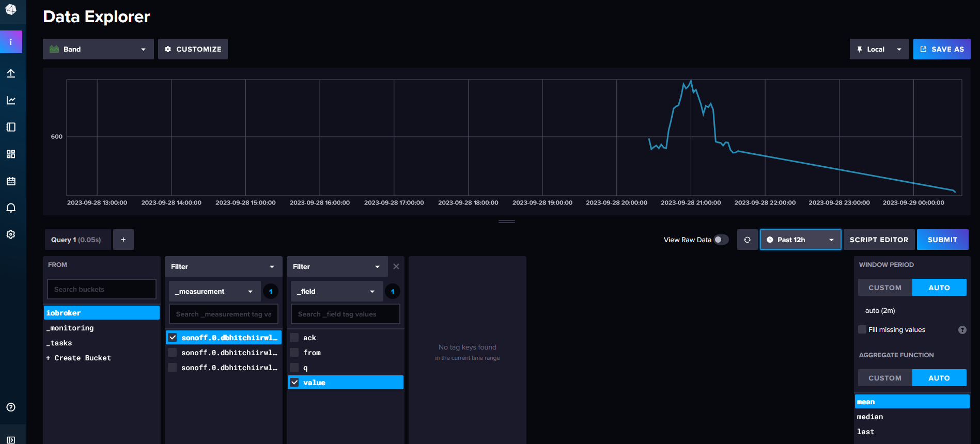Screen dimensions: 980x444
Task: Open the second Filter type dropdown
Action: click(337, 266)
